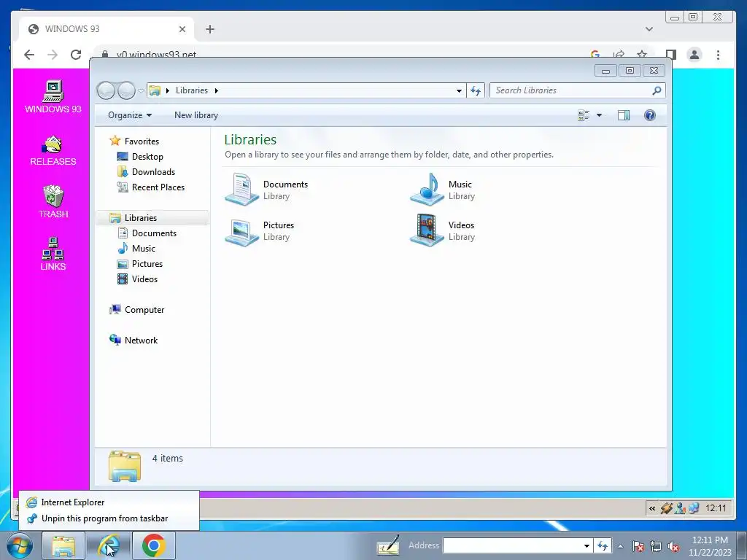Open the Organize dropdown menu
Image resolution: width=747 pixels, height=560 pixels.
(130, 115)
